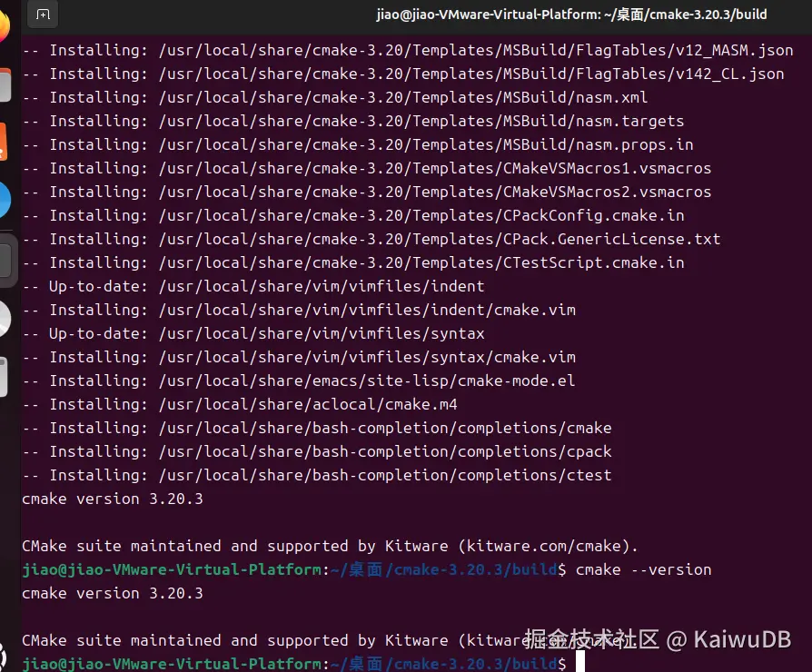Screen dimensions: 812x672
Task: Open a new terminal tab with the plus icon
Action: [x=43, y=15]
